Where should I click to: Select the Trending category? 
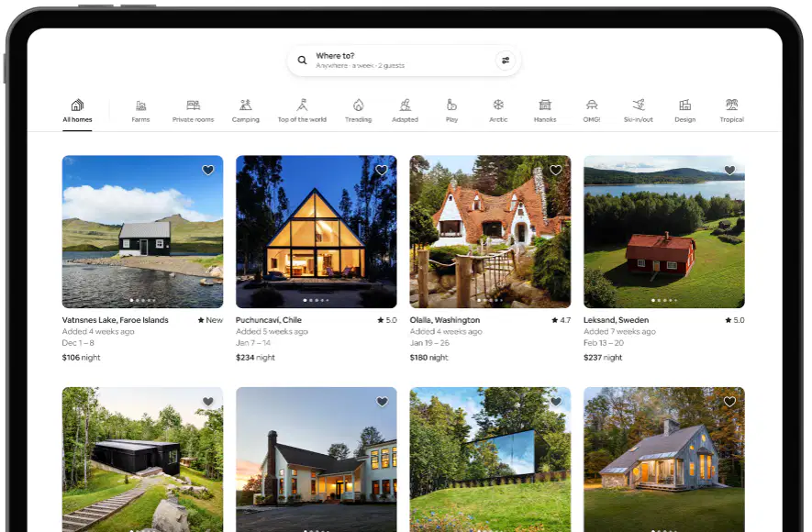tap(359, 111)
